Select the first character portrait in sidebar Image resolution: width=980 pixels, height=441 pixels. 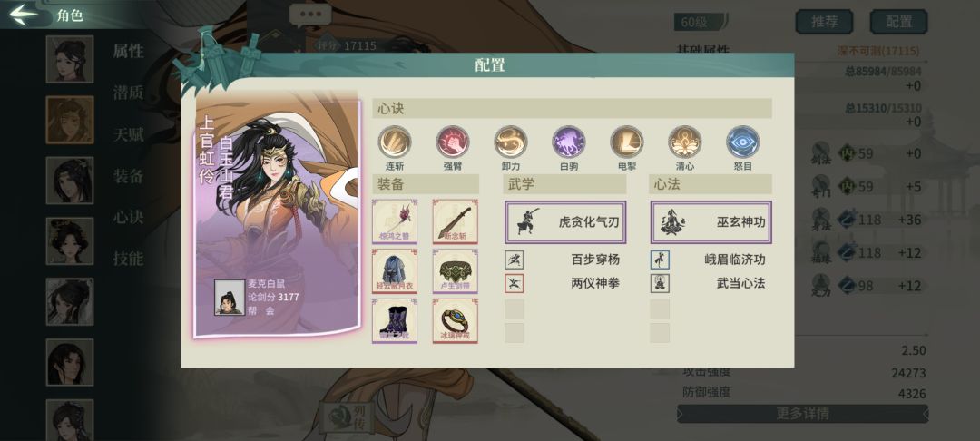point(69,59)
